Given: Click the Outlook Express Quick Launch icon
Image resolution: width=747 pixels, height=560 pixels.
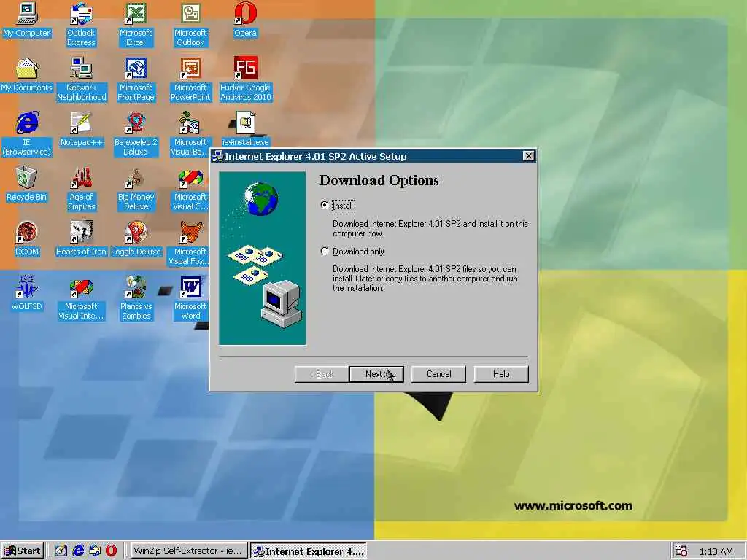Looking at the screenshot, I should point(95,551).
